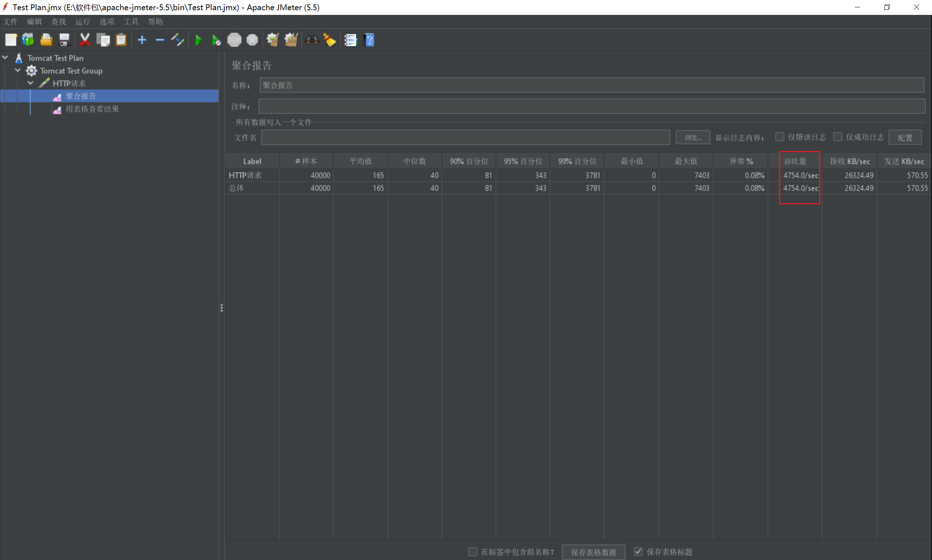Viewport: 932px width, 560px height.
Task: Open the 选项 menu
Action: click(x=107, y=21)
